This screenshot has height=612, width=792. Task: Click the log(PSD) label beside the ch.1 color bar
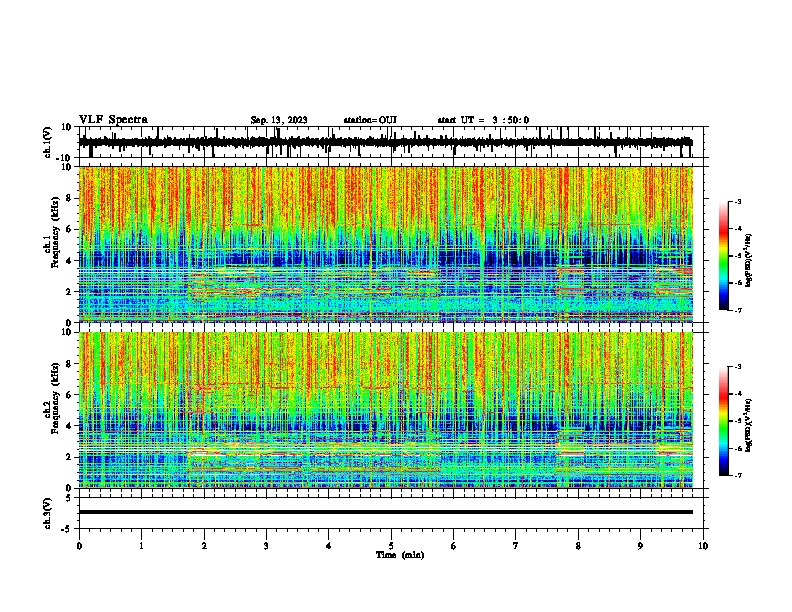pyautogui.click(x=748, y=260)
